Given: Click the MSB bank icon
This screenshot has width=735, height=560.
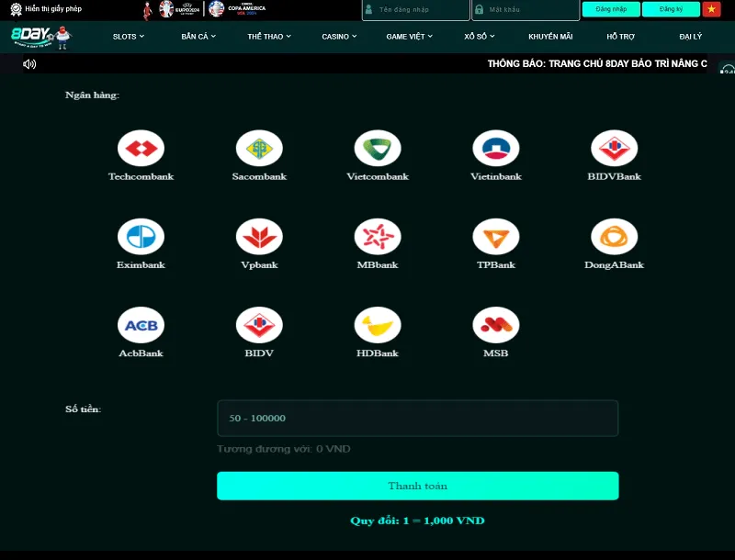Looking at the screenshot, I should point(496,325).
